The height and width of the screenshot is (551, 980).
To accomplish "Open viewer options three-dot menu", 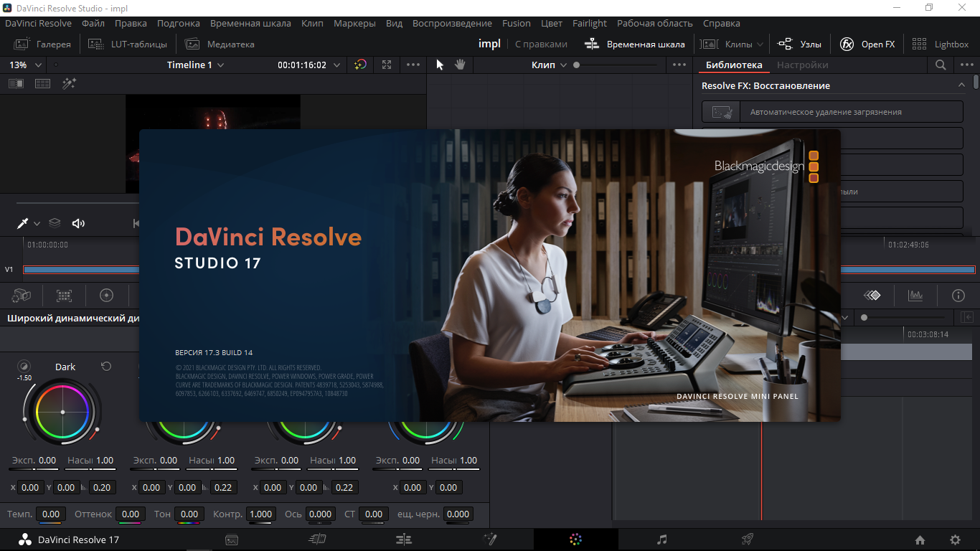I will tap(413, 65).
